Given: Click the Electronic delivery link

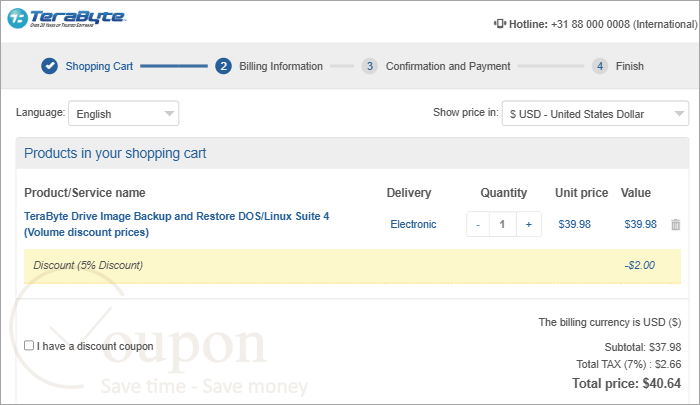Looking at the screenshot, I should click(x=413, y=224).
